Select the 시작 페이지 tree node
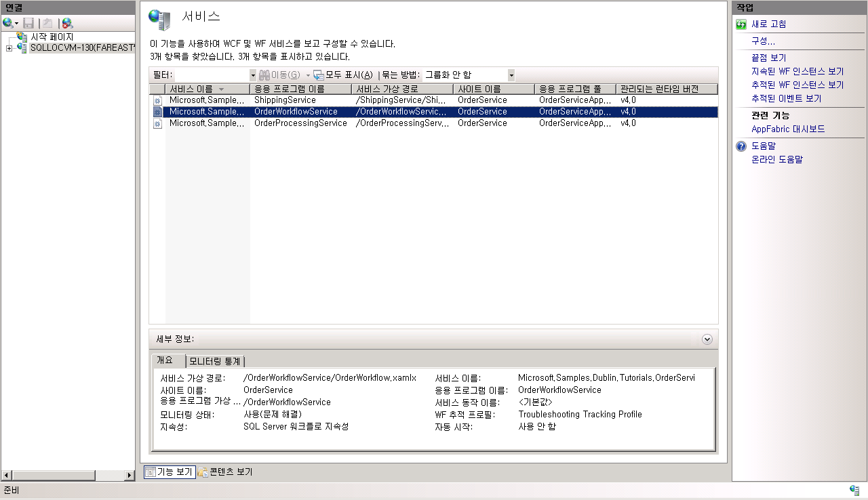 [52, 37]
